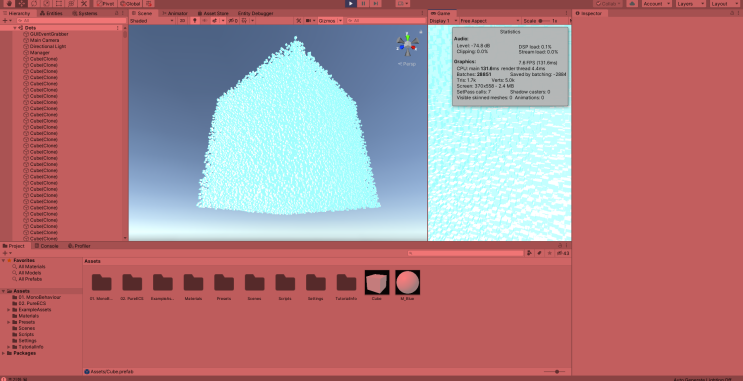The image size is (743, 381).
Task: Open Unity cloud services icon
Action: coord(632,3)
